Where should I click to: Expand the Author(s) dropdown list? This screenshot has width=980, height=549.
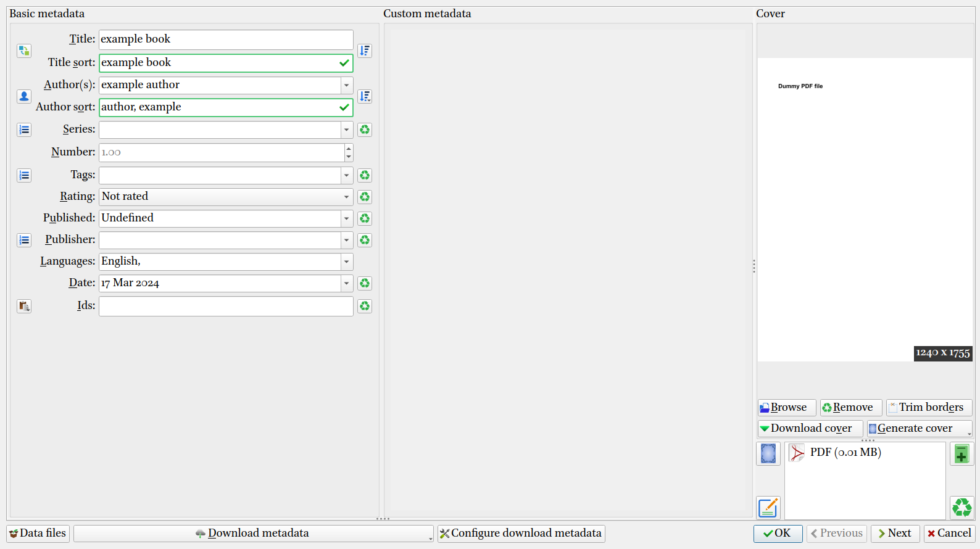347,85
